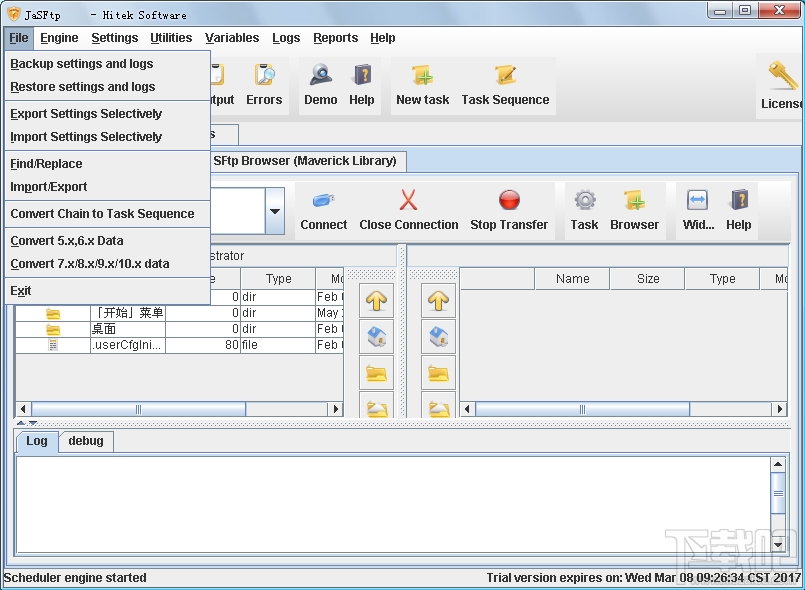This screenshot has width=805, height=590.
Task: Switch to the Log tab
Action: 36,441
